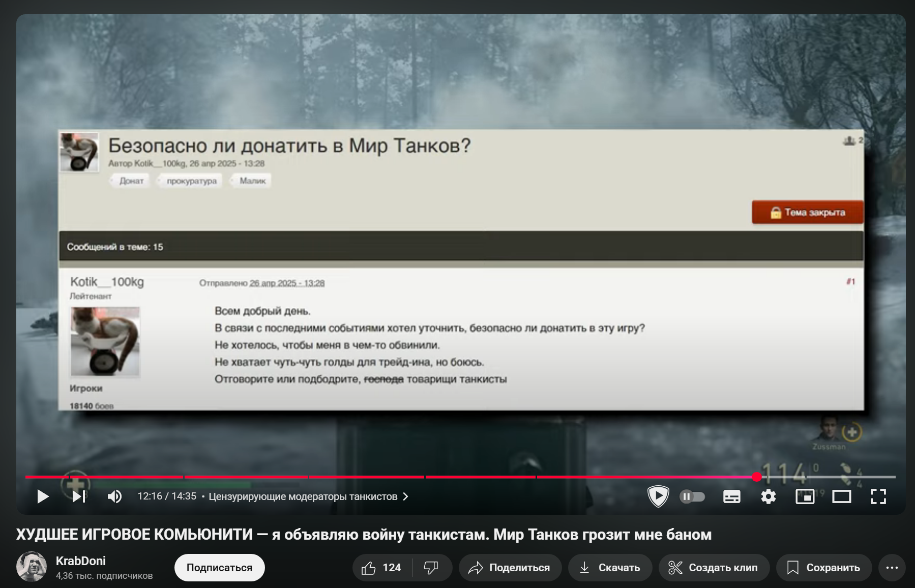Turn on subtitles
This screenshot has width=915, height=588.
(731, 496)
